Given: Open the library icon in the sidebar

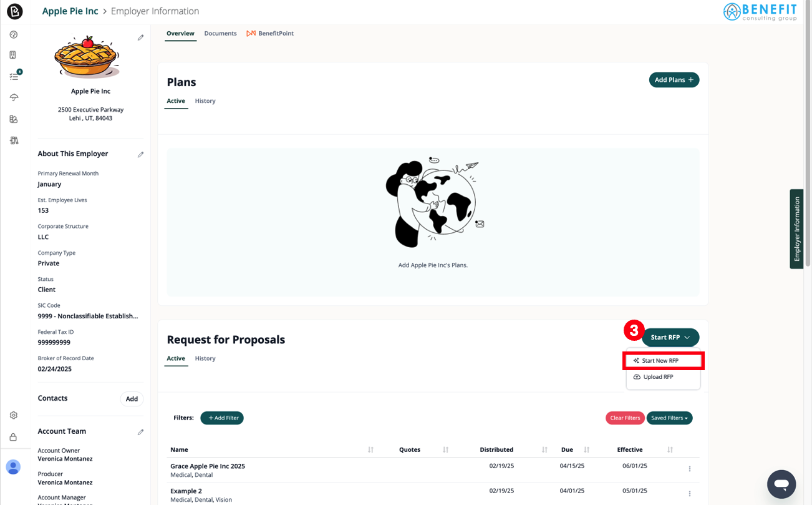Looking at the screenshot, I should point(14,140).
